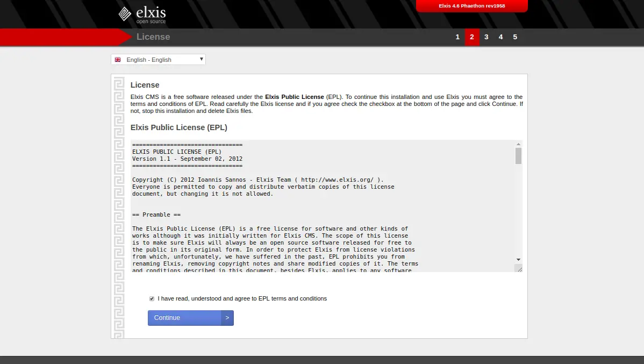Click the 'Version 1.1 - September 02, 2012' line
The height and width of the screenshot is (364, 644).
(x=187, y=159)
